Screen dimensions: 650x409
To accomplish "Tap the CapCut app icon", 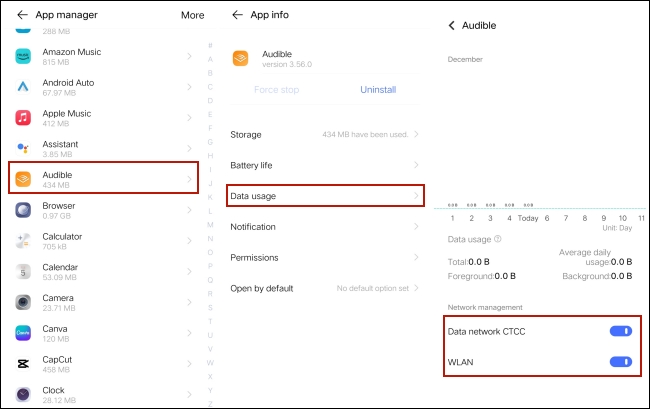I will tap(23, 364).
